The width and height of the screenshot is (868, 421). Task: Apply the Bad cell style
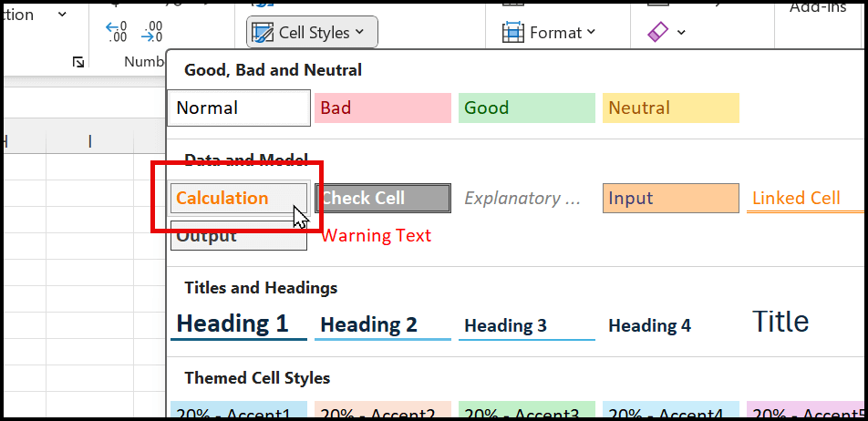click(x=382, y=108)
